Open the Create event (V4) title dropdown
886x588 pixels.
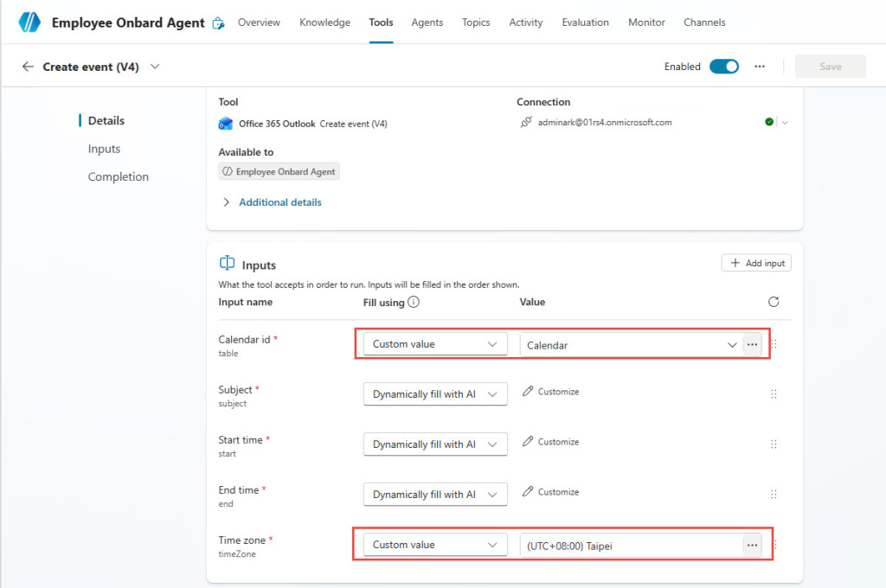155,67
